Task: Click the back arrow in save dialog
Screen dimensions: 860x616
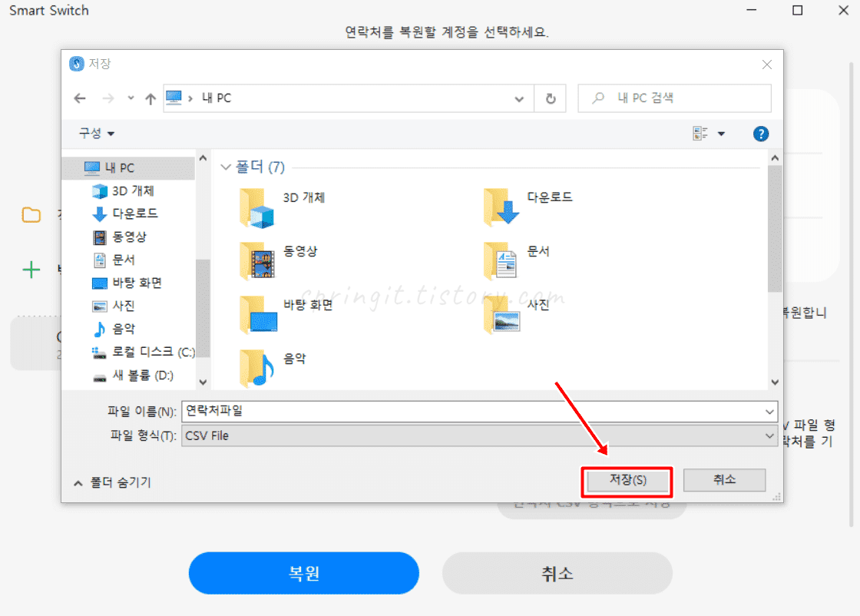Action: click(80, 98)
